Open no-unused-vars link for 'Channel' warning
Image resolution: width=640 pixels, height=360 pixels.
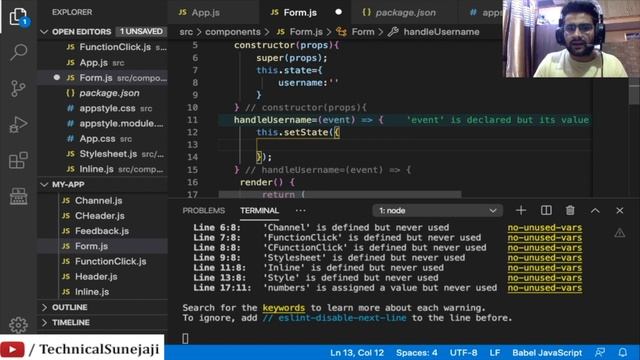pyautogui.click(x=545, y=227)
